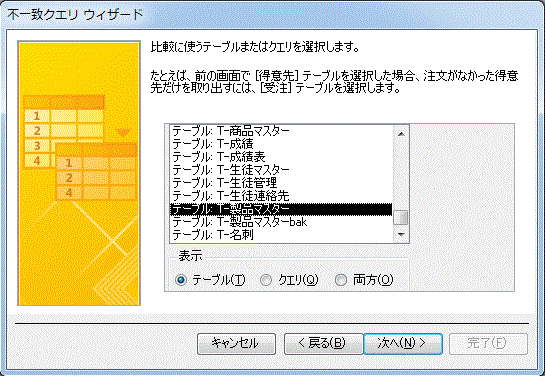
Task: Select テーブル: T-商品マスター in list
Action: coord(281,131)
